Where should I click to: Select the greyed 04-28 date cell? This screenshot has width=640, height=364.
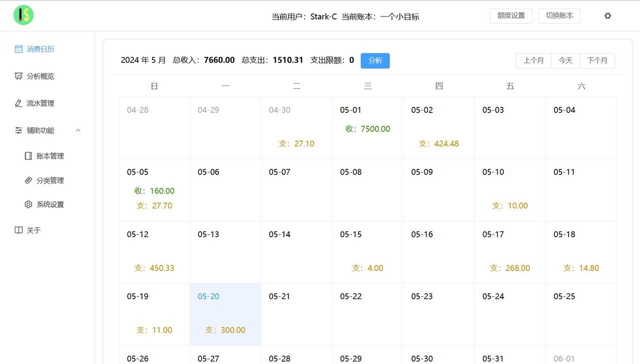pyautogui.click(x=154, y=128)
